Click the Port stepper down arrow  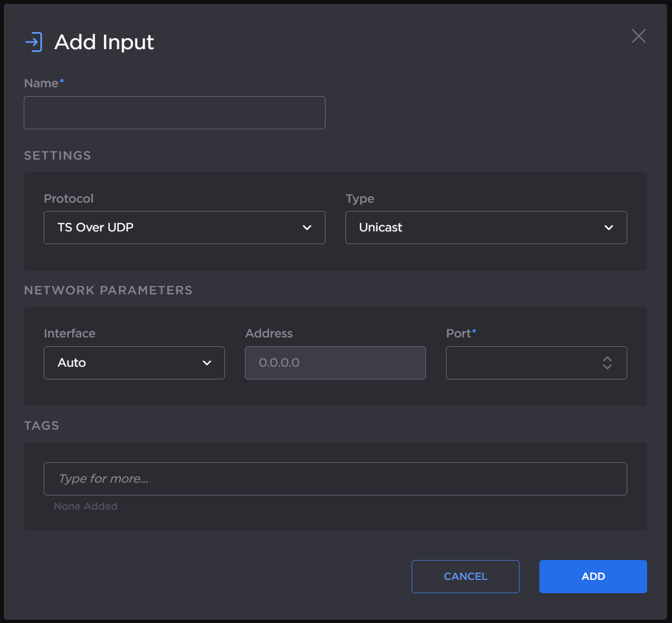607,367
